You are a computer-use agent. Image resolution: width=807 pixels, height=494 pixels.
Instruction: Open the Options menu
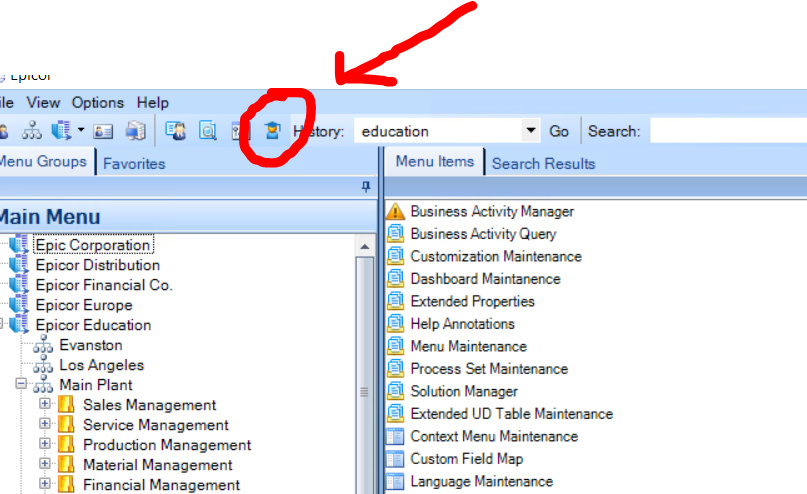click(98, 102)
